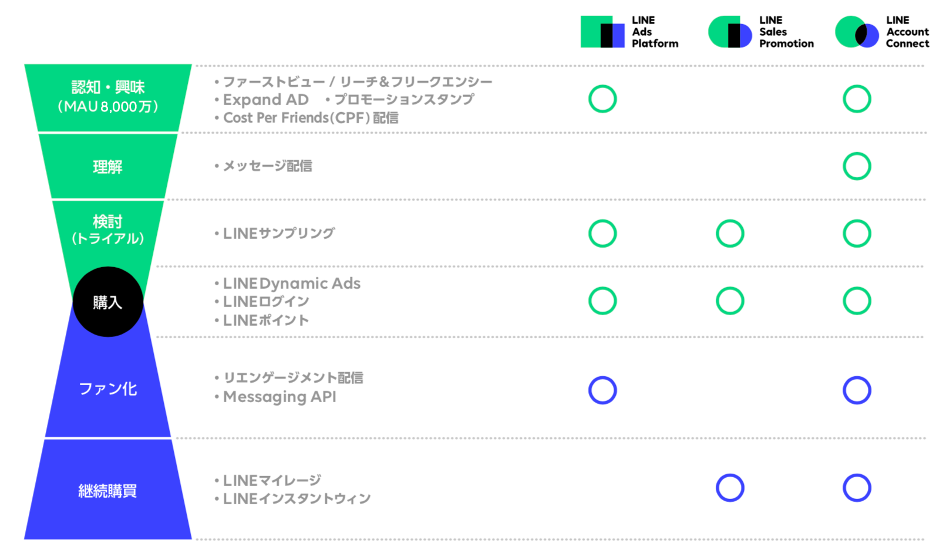Click the メッセージ配信 text item

coord(267,166)
